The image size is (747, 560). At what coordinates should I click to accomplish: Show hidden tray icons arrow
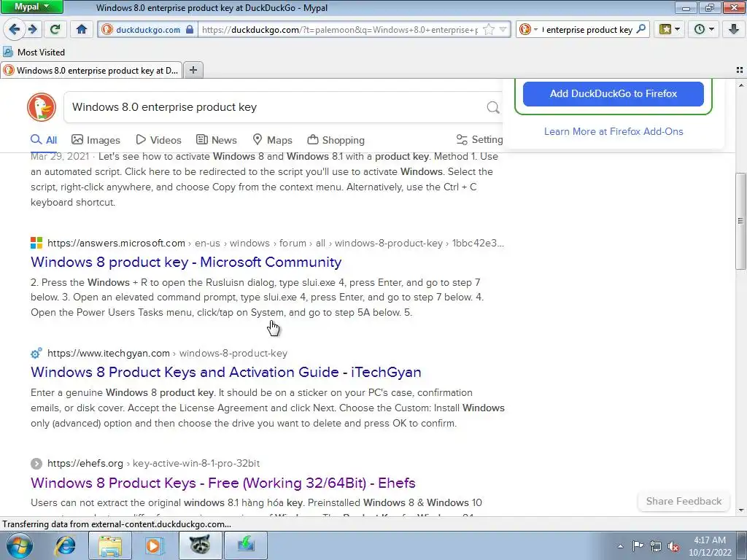(x=620, y=546)
